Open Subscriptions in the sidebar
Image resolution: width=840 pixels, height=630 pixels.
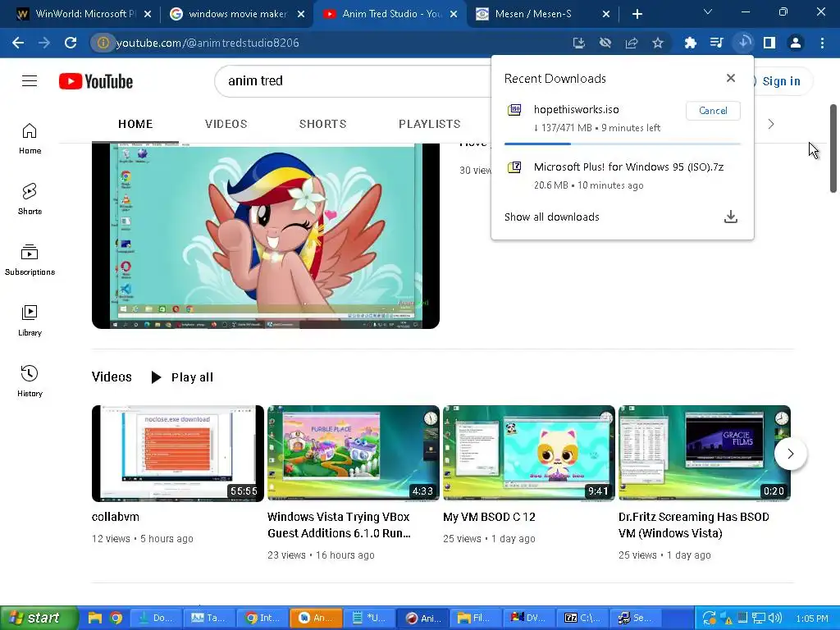pos(30,260)
